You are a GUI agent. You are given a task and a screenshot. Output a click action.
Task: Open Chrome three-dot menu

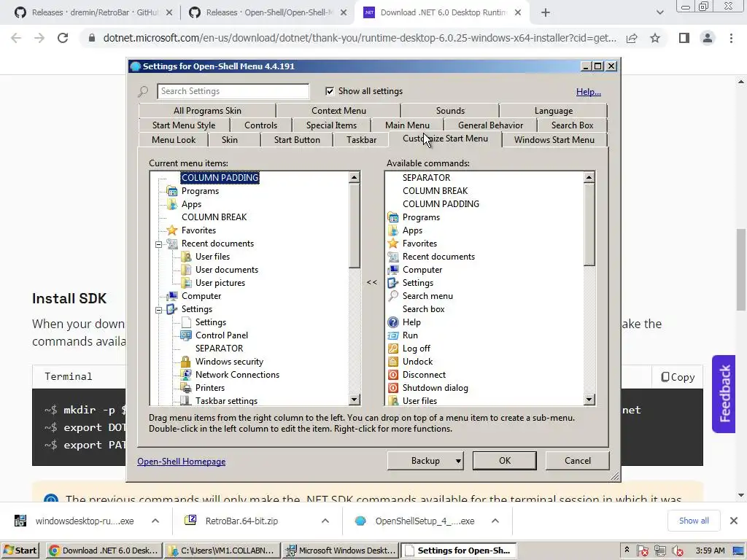tap(731, 38)
